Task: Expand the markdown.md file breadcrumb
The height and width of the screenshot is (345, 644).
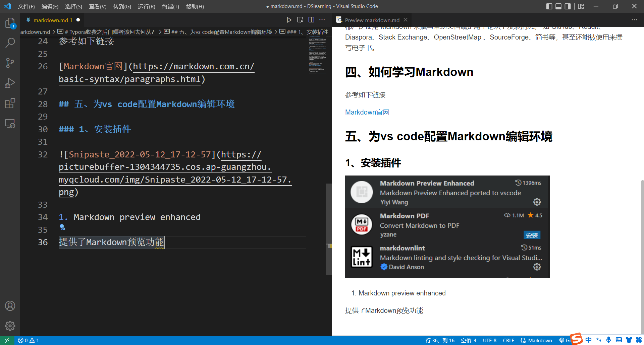Action: [35, 32]
